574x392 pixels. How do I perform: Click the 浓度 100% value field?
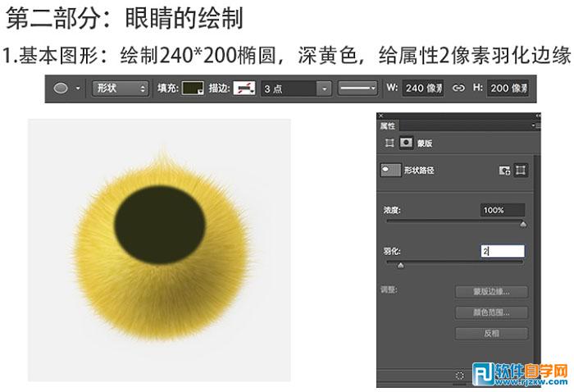tap(502, 210)
